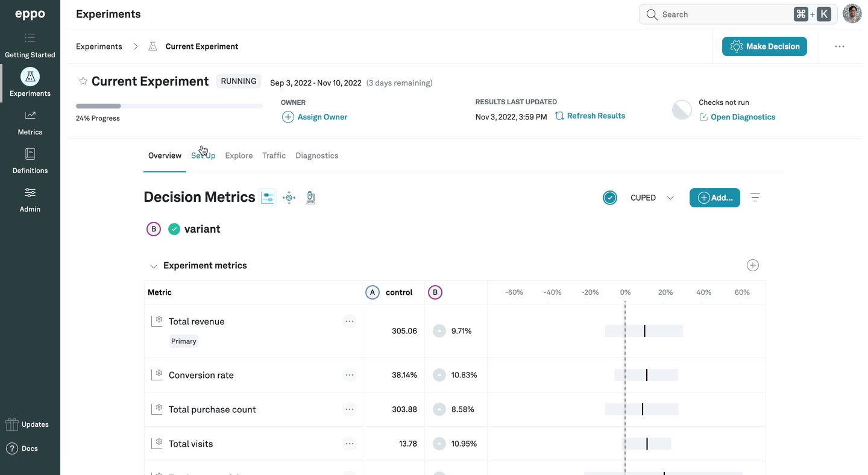Switch to the Traffic tab
This screenshot has width=868, height=475.
(274, 155)
